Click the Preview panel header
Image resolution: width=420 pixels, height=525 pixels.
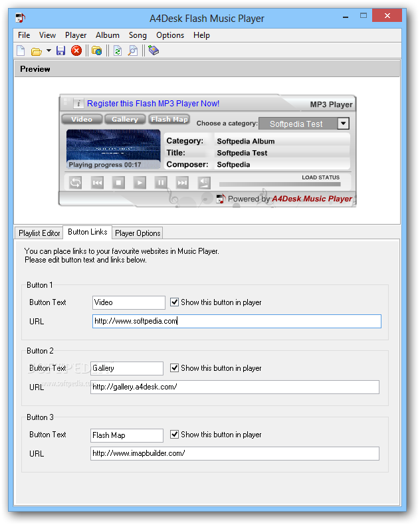click(207, 69)
